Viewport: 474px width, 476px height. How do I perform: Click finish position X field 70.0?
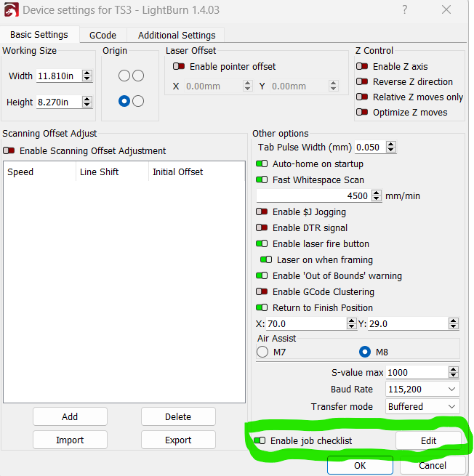coord(306,323)
